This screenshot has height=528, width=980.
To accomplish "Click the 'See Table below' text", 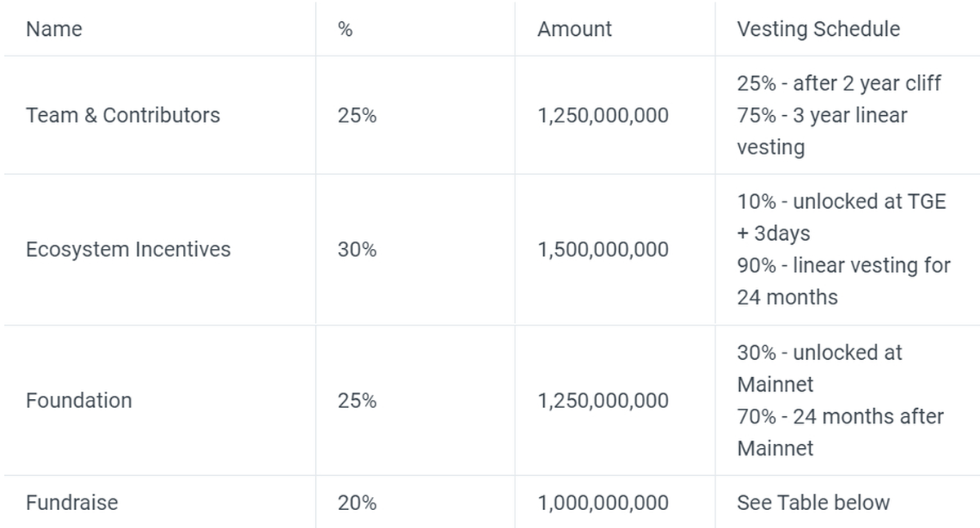I will point(813,503).
